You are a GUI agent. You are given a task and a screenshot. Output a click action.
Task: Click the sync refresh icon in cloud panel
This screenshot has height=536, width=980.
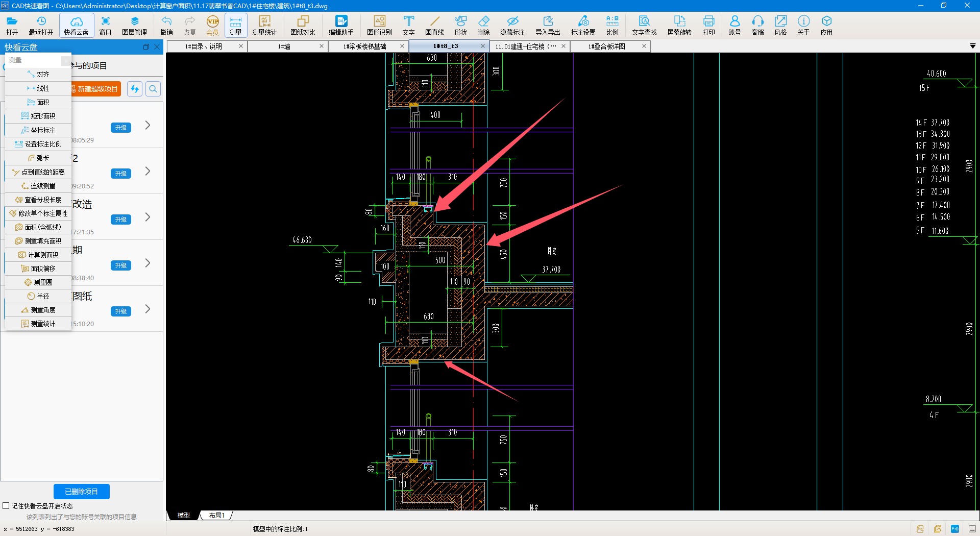pyautogui.click(x=135, y=89)
